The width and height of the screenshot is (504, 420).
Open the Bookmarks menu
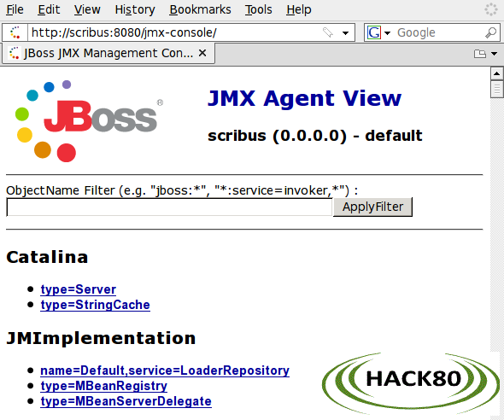pyautogui.click(x=200, y=9)
